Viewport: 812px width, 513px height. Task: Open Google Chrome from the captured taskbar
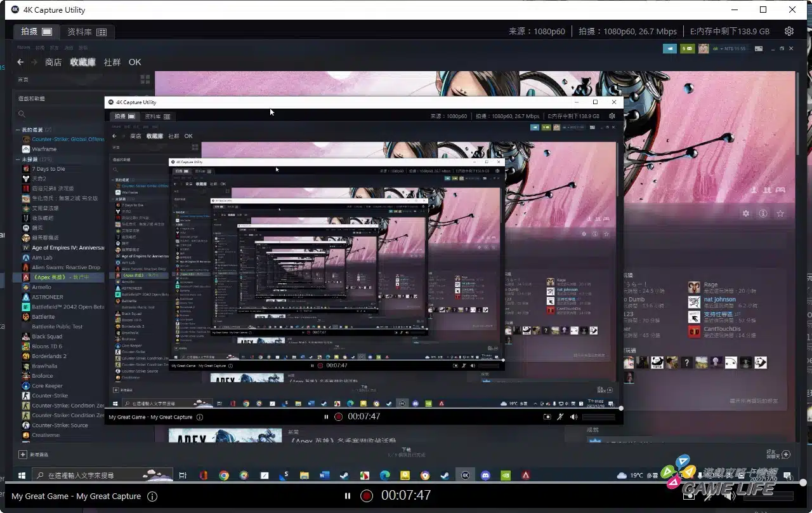pos(224,475)
